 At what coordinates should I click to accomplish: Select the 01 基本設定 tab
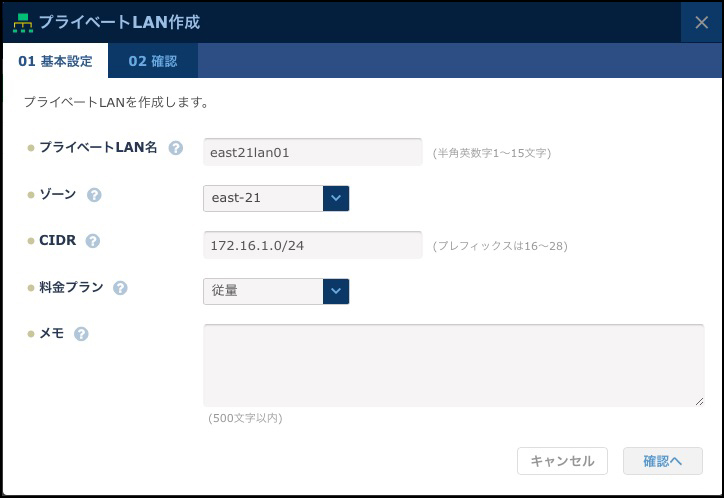(55, 61)
